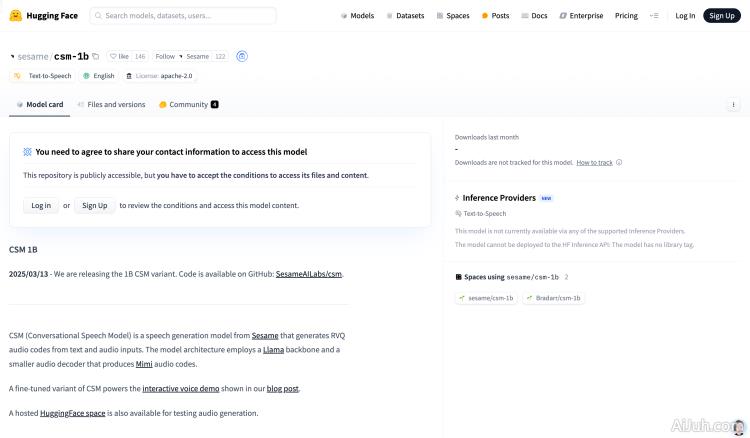Click the Sign Up button in the header
The height and width of the screenshot is (438, 750).
click(x=720, y=16)
